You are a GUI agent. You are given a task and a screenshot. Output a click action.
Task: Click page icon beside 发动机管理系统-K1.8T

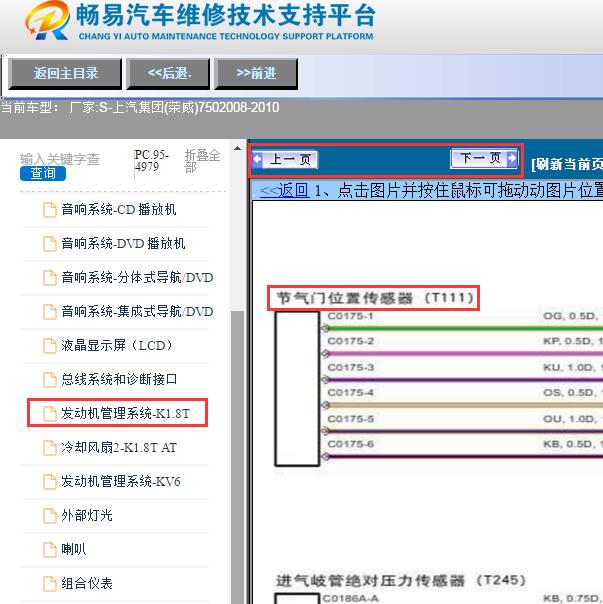pyautogui.click(x=50, y=413)
